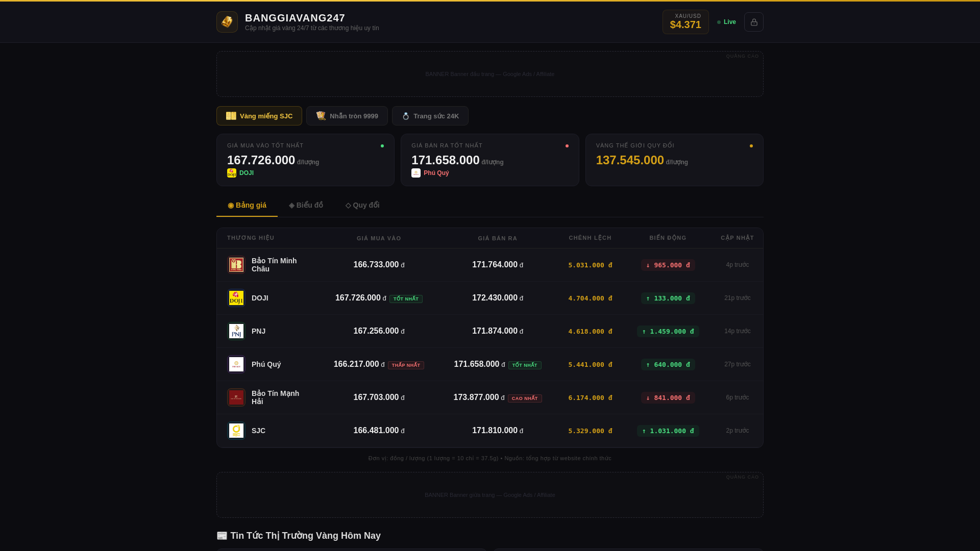Click the unit footnote below price table
Screen dimensions: 980x551
click(490, 458)
